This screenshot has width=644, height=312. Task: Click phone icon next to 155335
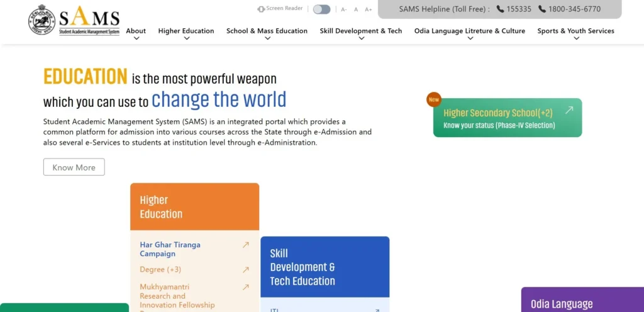click(x=500, y=9)
